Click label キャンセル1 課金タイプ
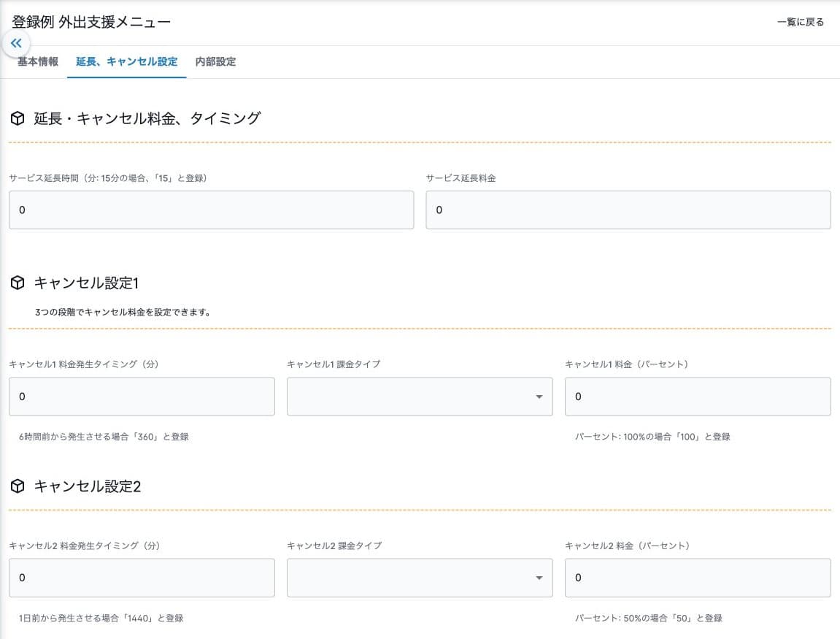The height and width of the screenshot is (639, 840). click(334, 364)
